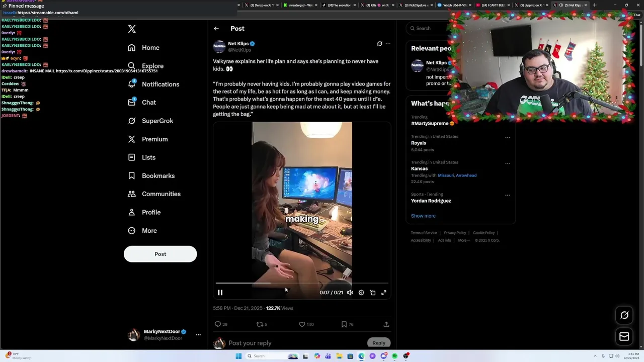Pause the video
Image resolution: width=644 pixels, height=362 pixels.
pos(220,292)
